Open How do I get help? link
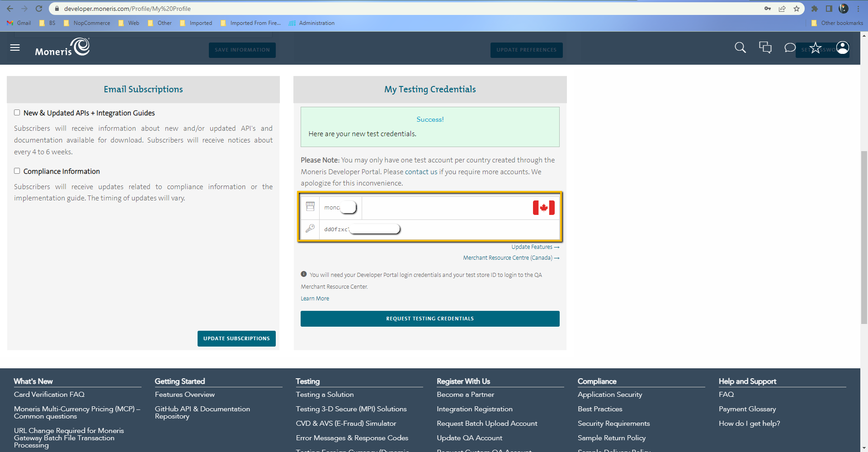The width and height of the screenshot is (868, 452). pos(750,423)
